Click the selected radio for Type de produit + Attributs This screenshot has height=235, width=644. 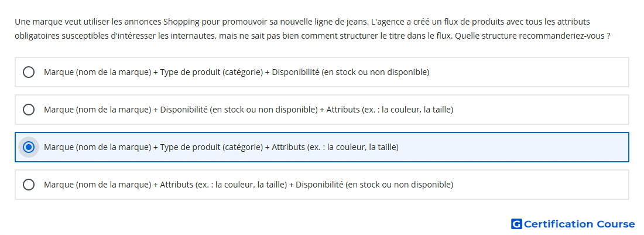pos(29,147)
